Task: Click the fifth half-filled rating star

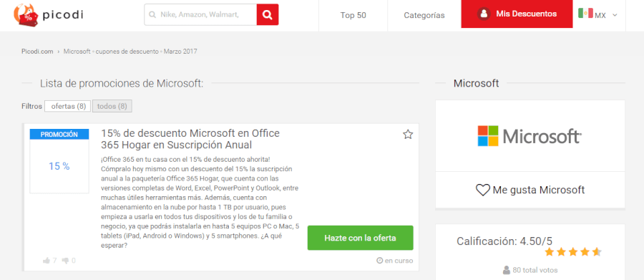Action: pos(597,252)
